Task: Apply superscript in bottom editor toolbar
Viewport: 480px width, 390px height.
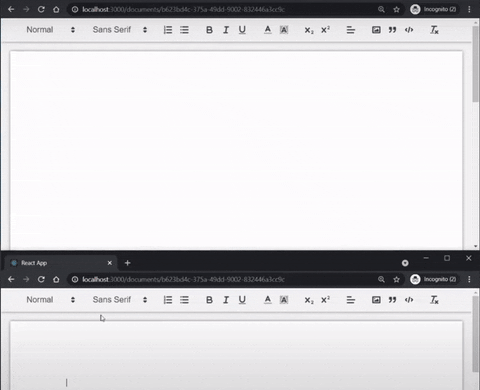Action: [x=325, y=300]
